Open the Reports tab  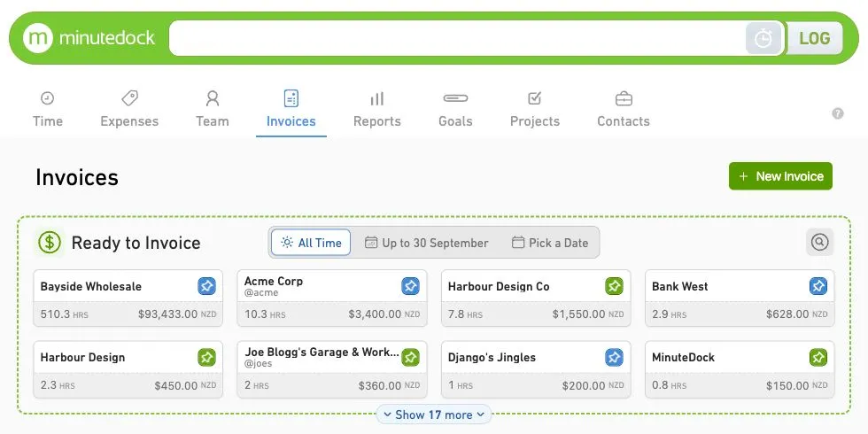pyautogui.click(x=377, y=110)
